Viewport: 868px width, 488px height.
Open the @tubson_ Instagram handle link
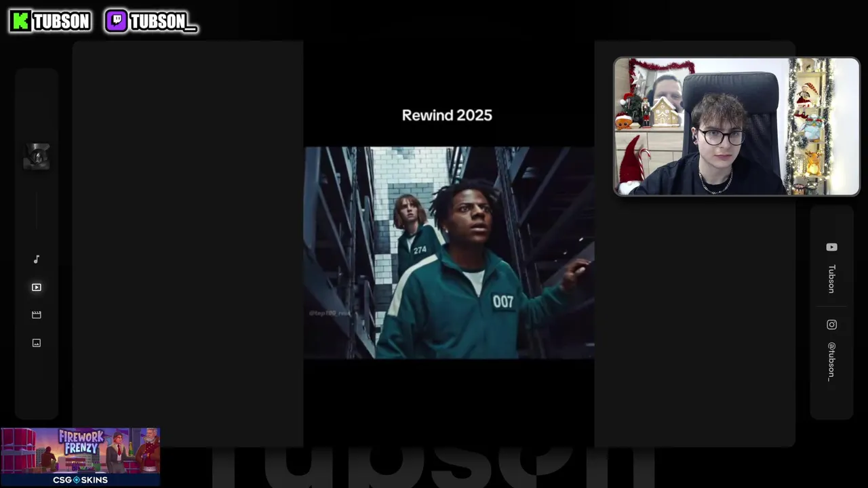click(831, 361)
